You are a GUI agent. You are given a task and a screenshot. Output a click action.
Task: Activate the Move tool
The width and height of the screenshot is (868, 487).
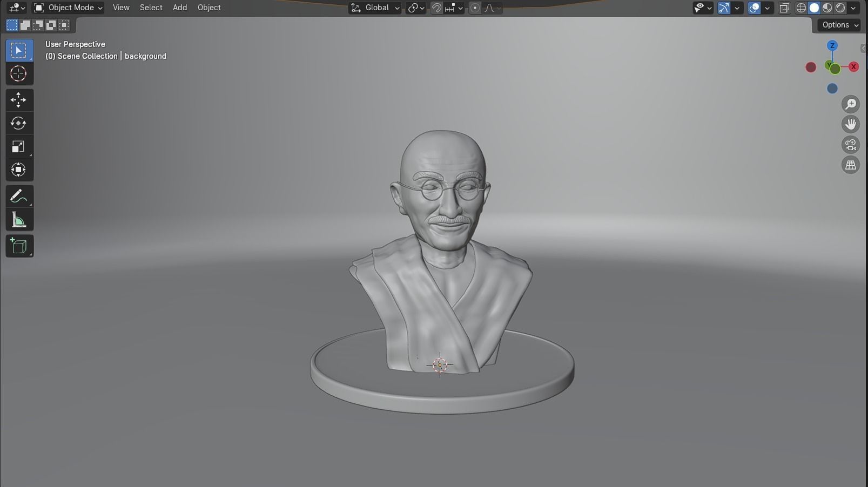(19, 100)
